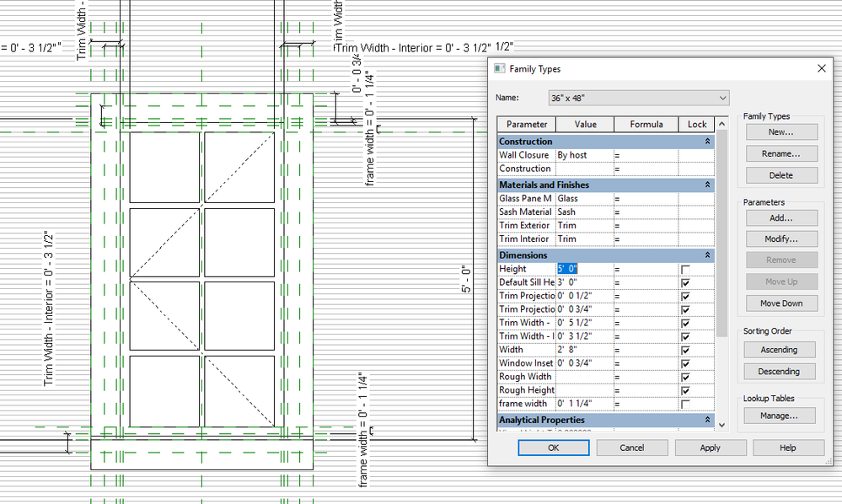Toggle lock checkbox for frame width
The image size is (842, 504).
tap(685, 405)
